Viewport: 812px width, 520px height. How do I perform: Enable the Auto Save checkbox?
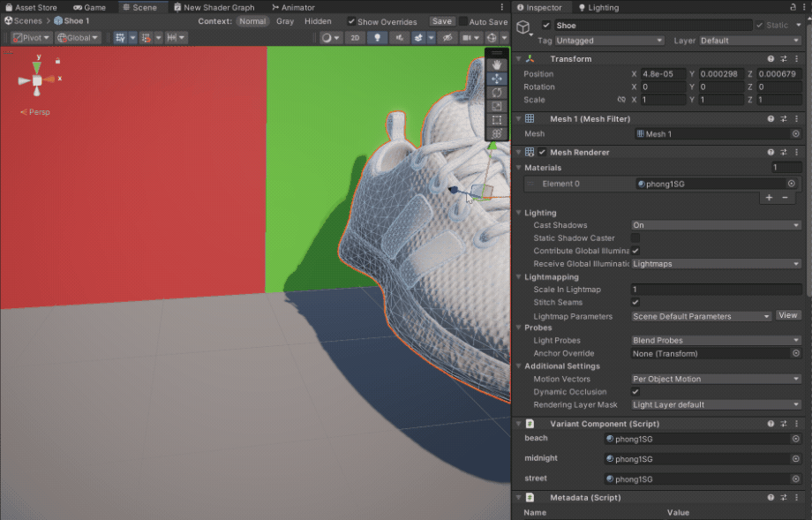(463, 21)
